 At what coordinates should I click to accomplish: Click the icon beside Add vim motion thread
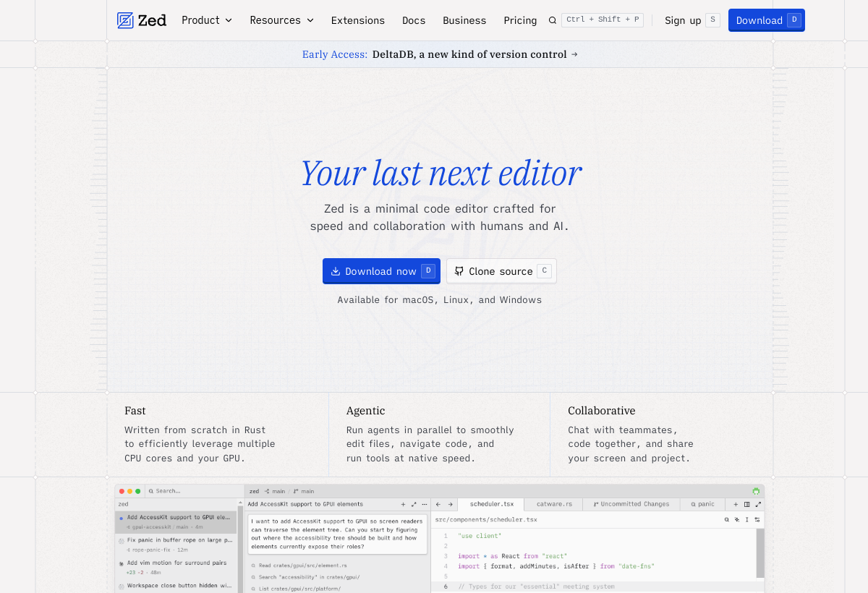point(121,563)
